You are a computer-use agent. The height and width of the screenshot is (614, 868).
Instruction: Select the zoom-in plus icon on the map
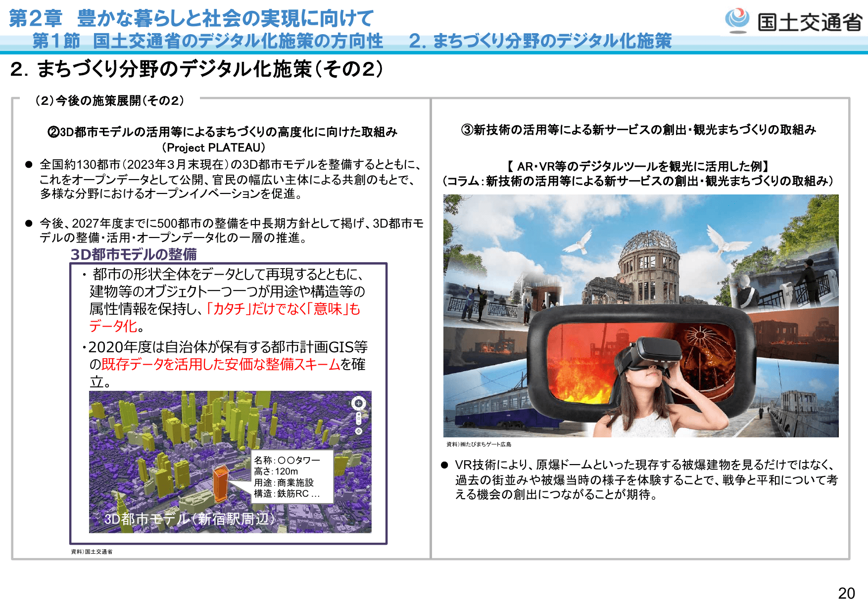(x=359, y=414)
